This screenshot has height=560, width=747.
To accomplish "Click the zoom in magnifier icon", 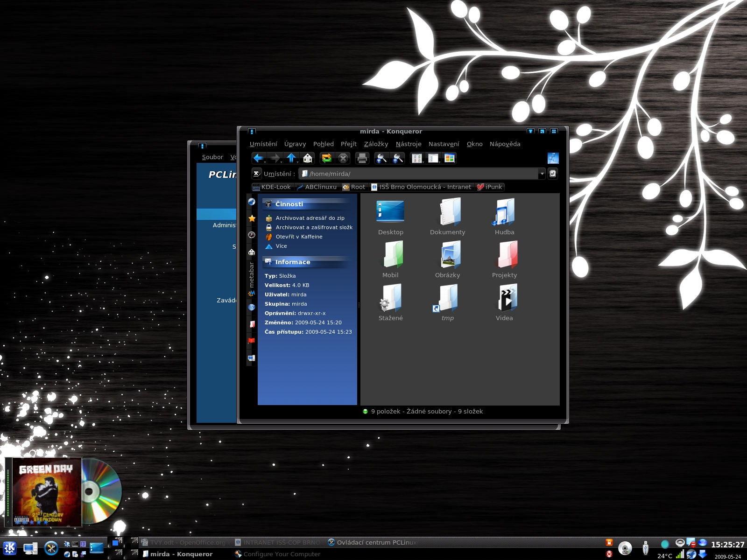I will pyautogui.click(x=381, y=158).
